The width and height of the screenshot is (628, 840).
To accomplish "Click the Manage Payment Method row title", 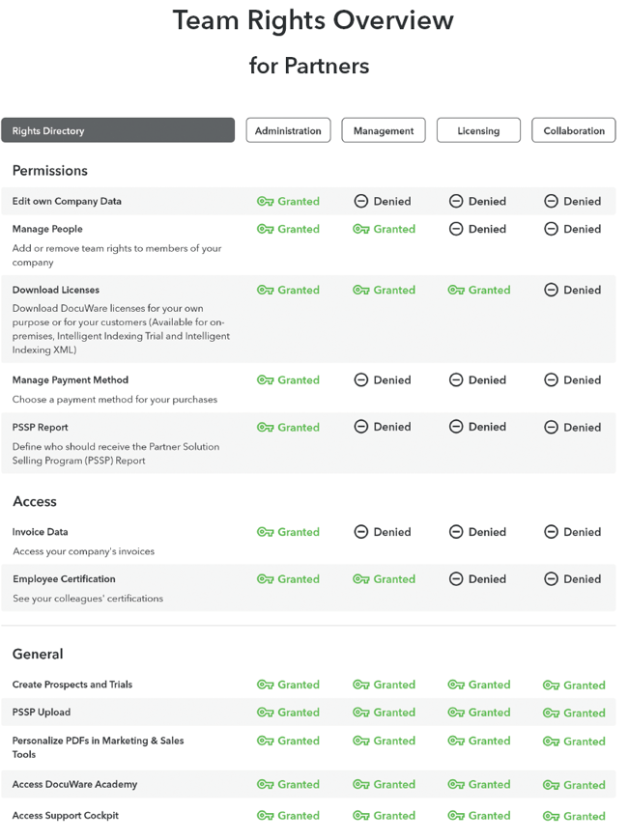I will tap(70, 380).
